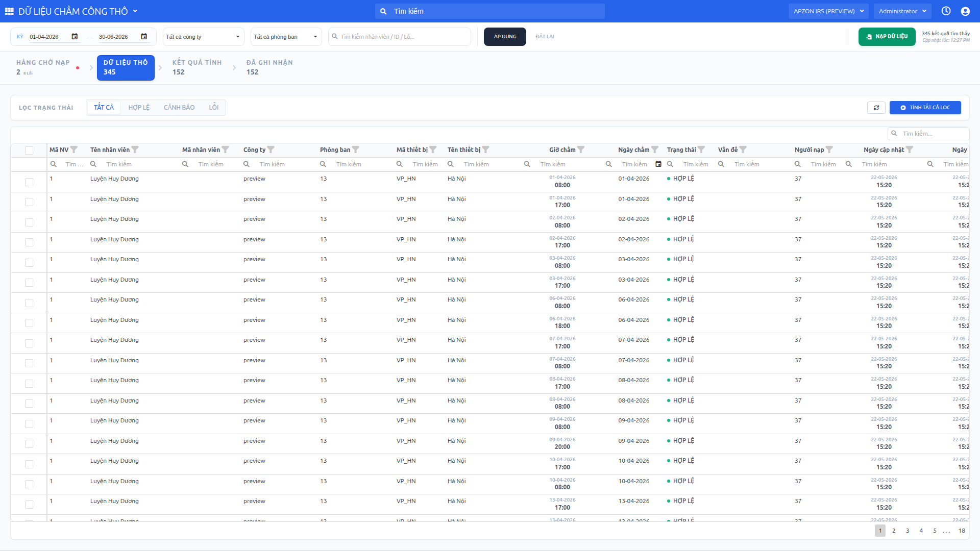Viewport: 980px width, 551px height.
Task: Select the Cảnh báo status filter tab
Action: point(179,108)
